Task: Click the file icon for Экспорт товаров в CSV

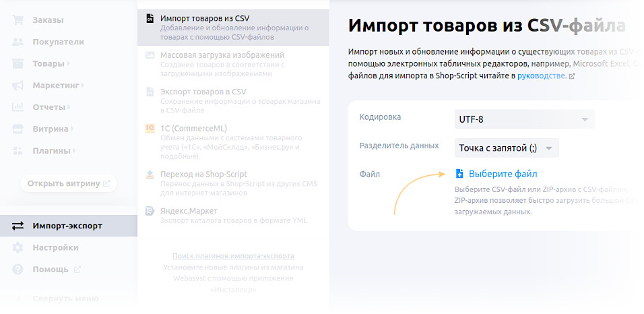Action: [x=150, y=92]
